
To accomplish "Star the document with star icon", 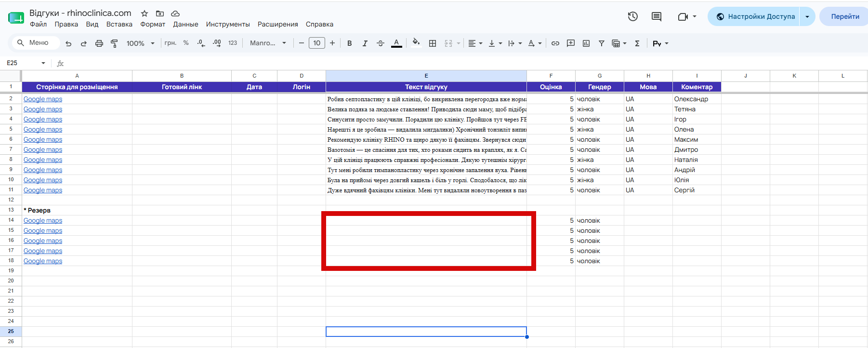I will pos(145,13).
